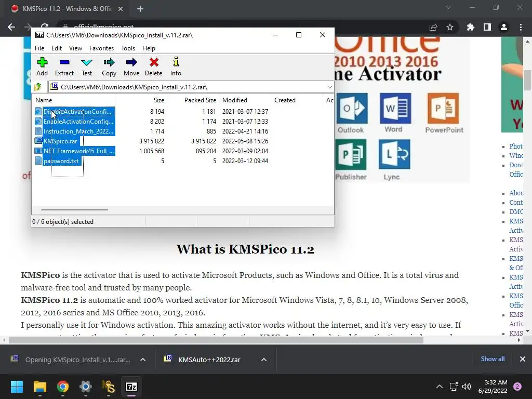The image size is (532, 399).
Task: Open the notification badge showing 2
Action: 517,387
